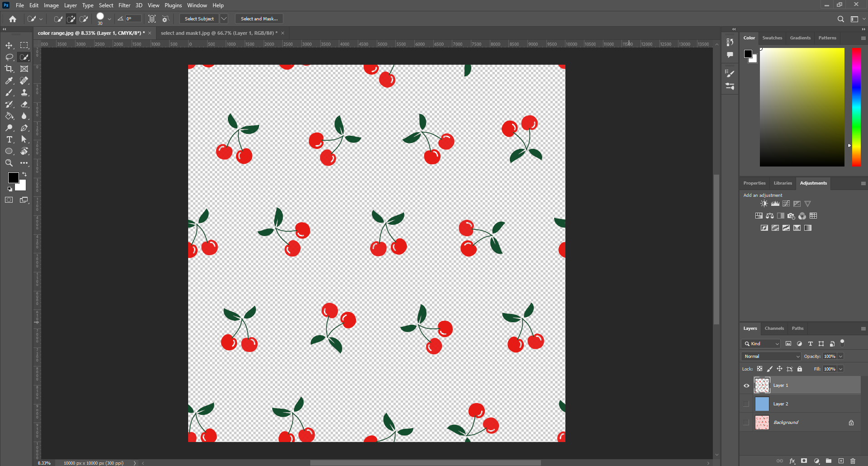This screenshot has height=466, width=868.
Task: Open the Plugins menu
Action: 173,5
